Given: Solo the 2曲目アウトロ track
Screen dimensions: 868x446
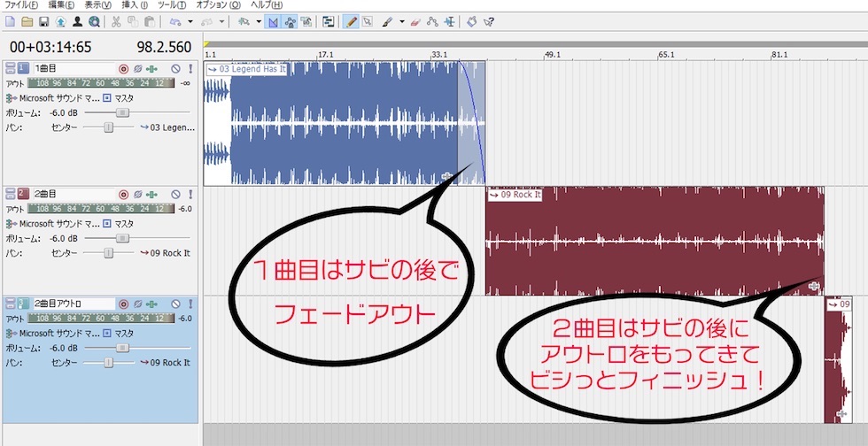Looking at the screenshot, I should (x=190, y=304).
